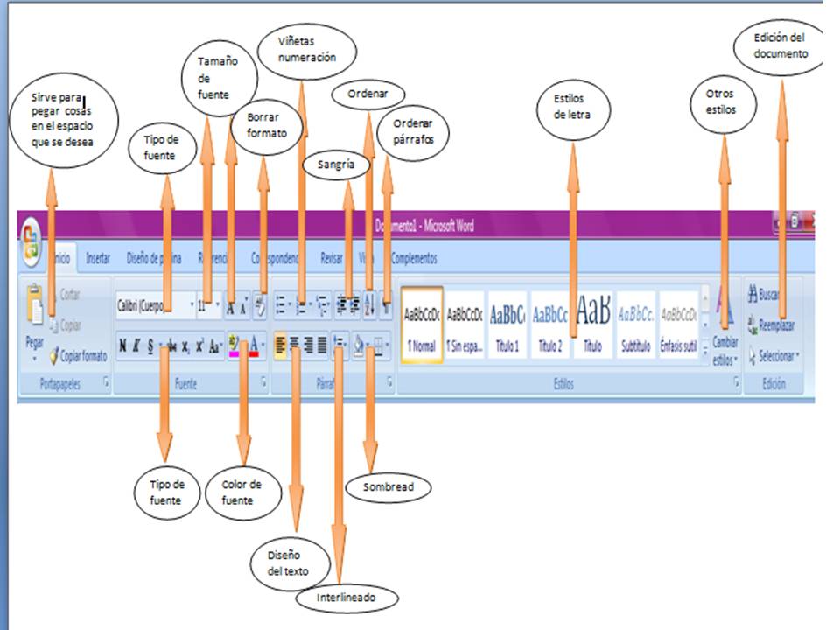Increase the paragraph indent
This screenshot has width=840, height=630.
(x=354, y=306)
